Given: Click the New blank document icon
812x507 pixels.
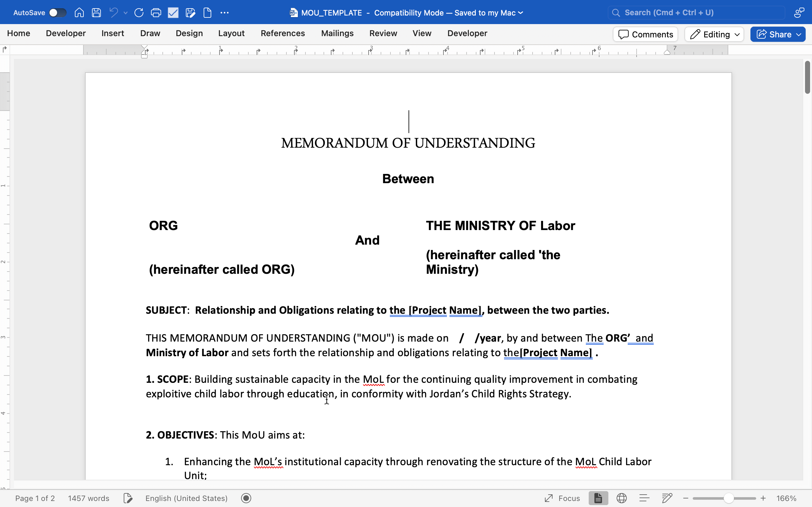Looking at the screenshot, I should coord(207,13).
